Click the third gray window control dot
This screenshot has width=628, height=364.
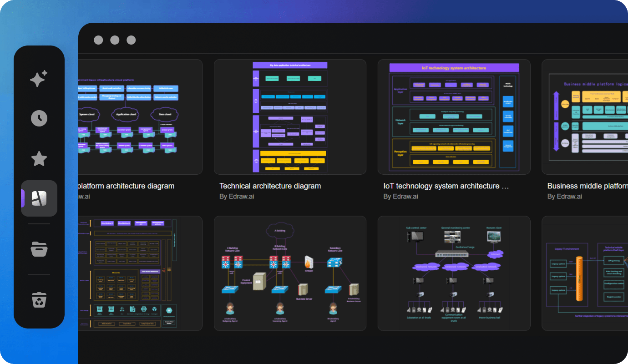(x=131, y=40)
